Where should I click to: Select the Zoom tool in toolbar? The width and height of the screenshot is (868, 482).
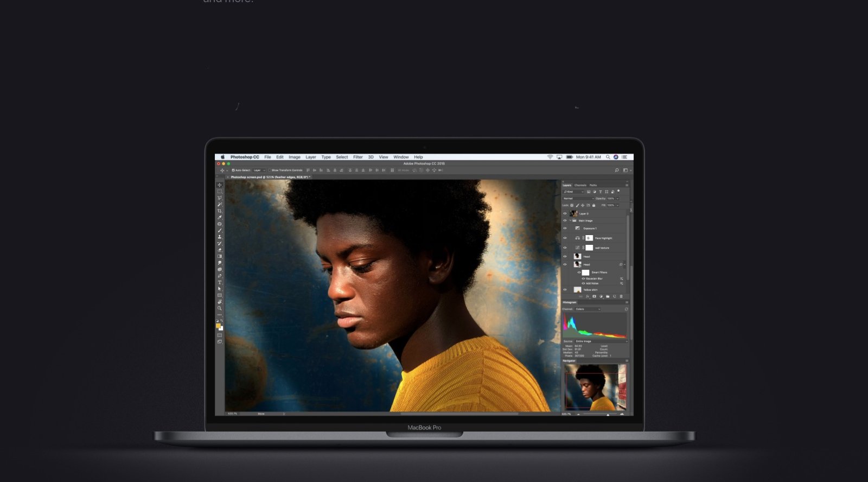pyautogui.click(x=220, y=308)
